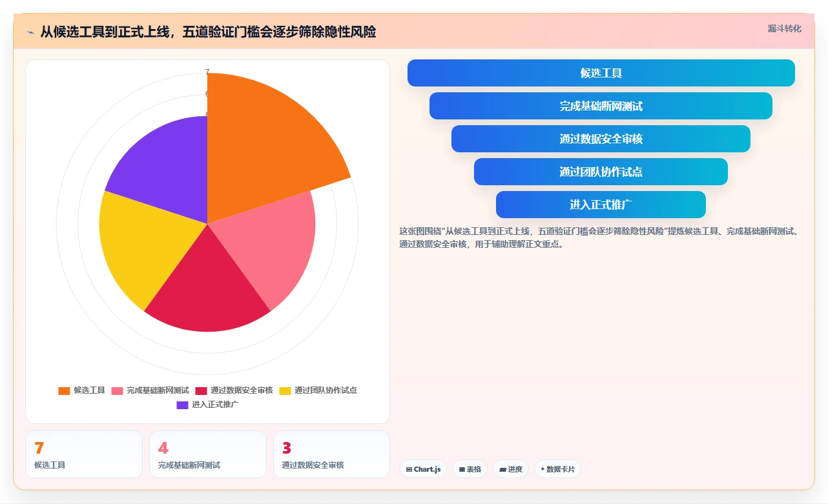
Task: Click the description paragraph starting 这张图围绕
Action: 599,237
